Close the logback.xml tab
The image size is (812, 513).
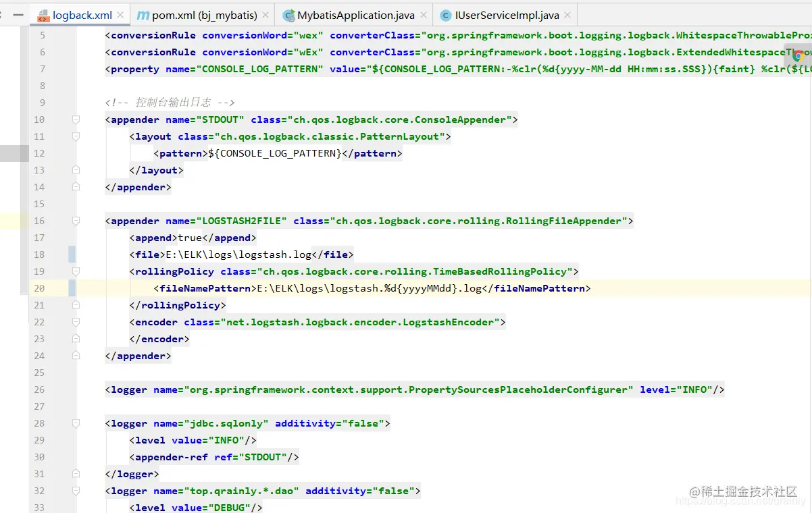click(121, 15)
